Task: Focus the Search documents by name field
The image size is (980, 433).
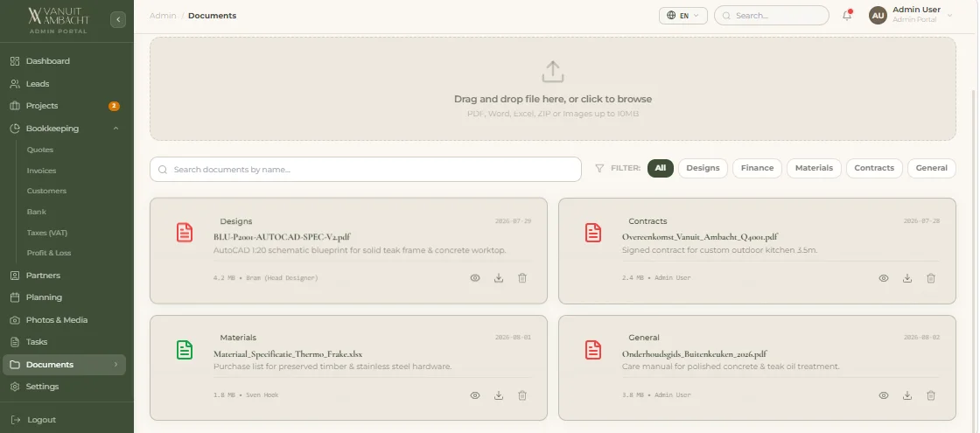Action: point(366,170)
